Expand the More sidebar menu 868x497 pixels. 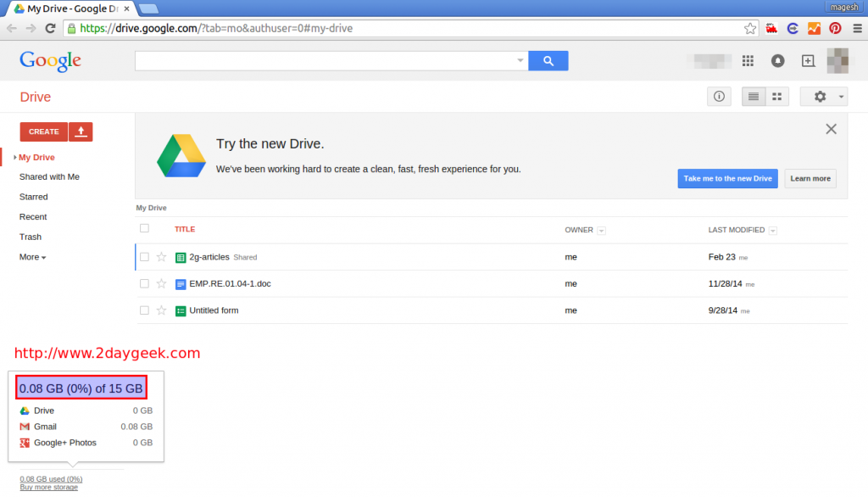click(32, 257)
